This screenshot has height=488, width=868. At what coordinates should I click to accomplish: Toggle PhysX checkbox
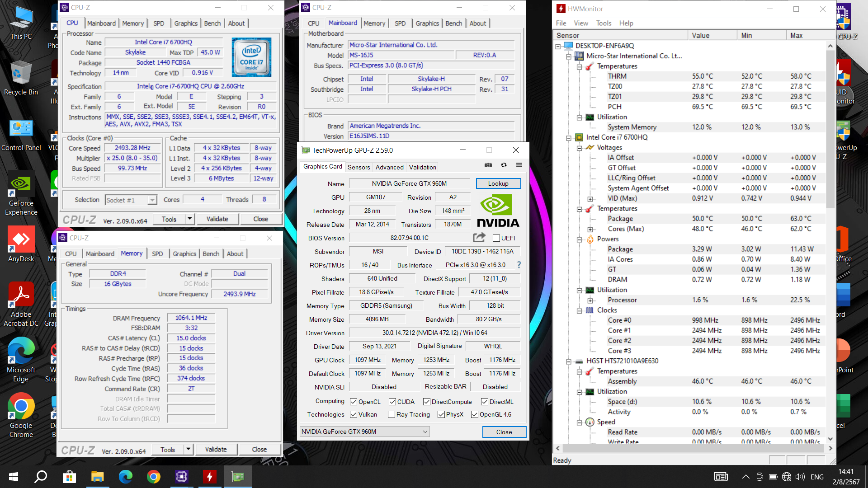pyautogui.click(x=441, y=414)
